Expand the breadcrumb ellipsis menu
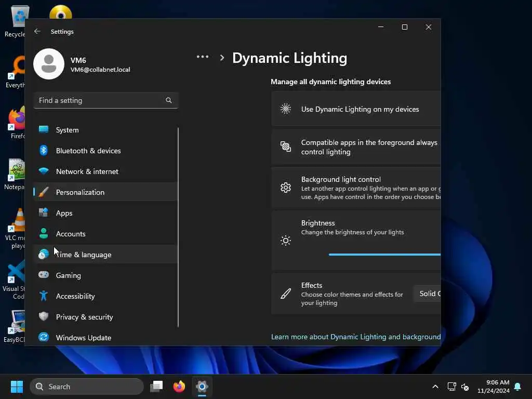This screenshot has height=399, width=532. [203, 57]
